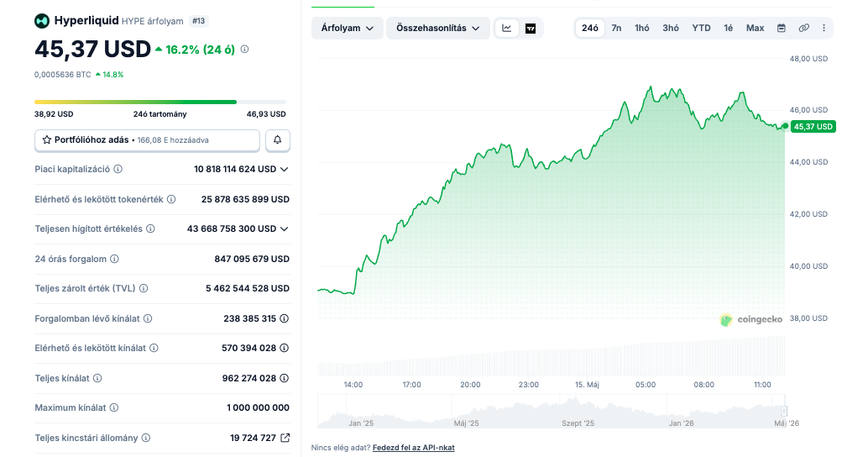This screenshot has width=868, height=457.
Task: Open external link icon after 19 724 727
Action: tap(285, 438)
